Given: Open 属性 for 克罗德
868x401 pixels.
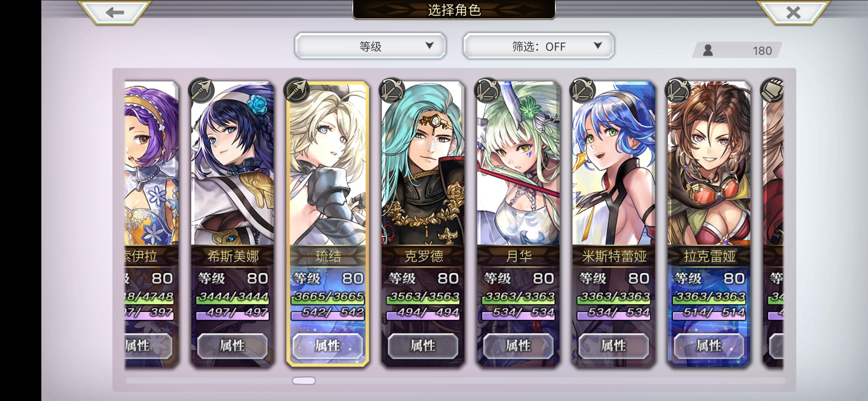Looking at the screenshot, I should pos(423,346).
